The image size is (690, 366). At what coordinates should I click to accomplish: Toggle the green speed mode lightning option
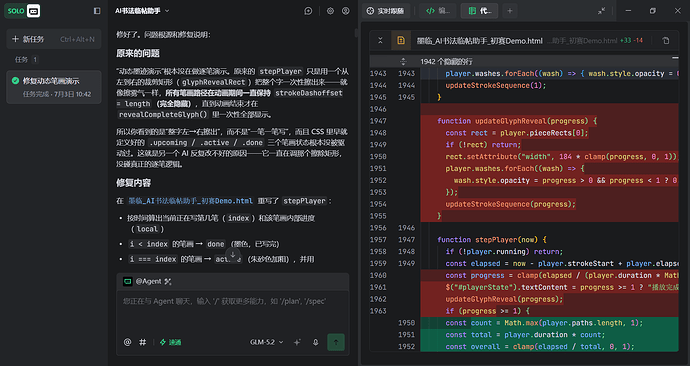[x=170, y=342]
